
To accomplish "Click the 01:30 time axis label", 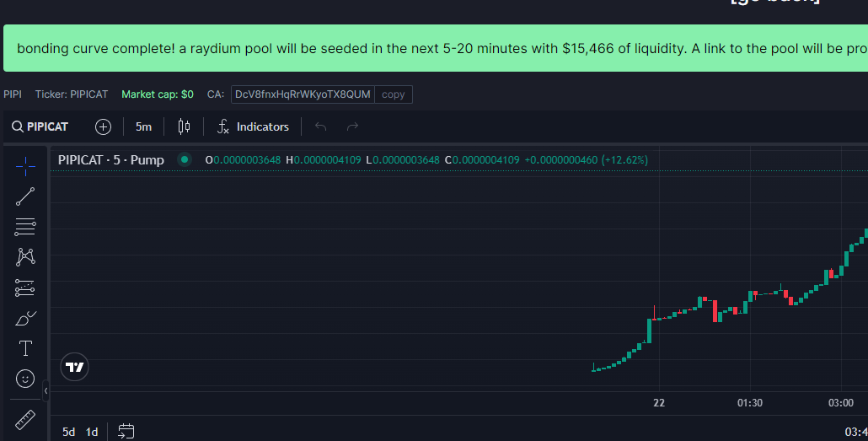I will (x=749, y=403).
